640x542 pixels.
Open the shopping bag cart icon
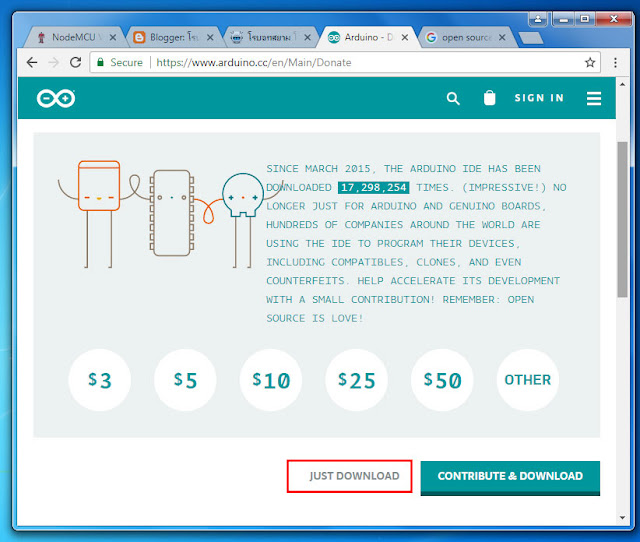click(x=489, y=98)
